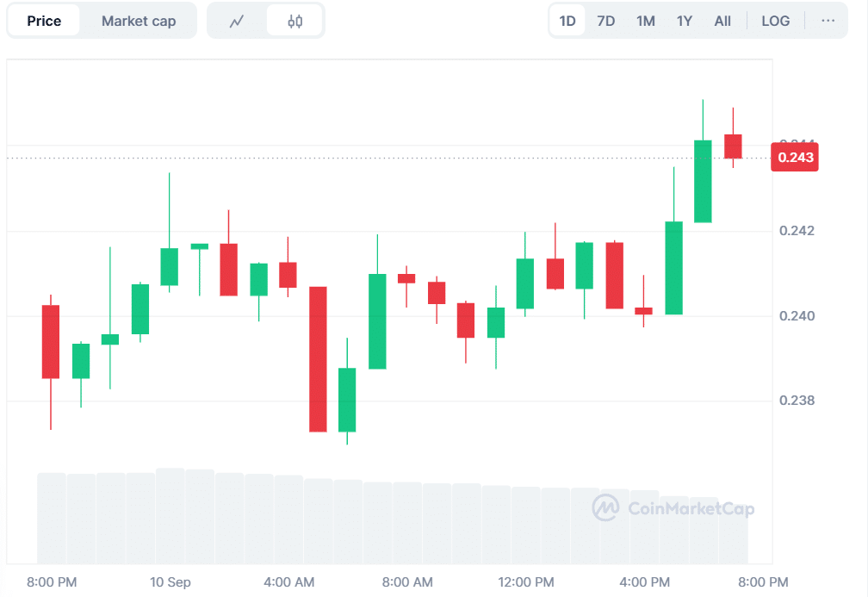Select the candlestick chart icon
The height and width of the screenshot is (597, 868).
(x=294, y=22)
